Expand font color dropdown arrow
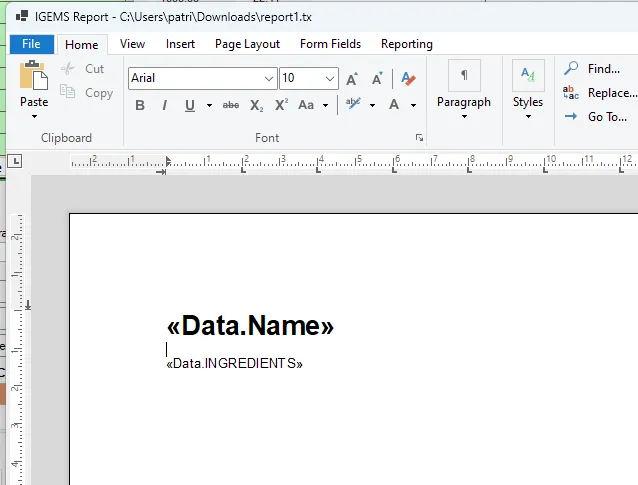The image size is (638, 485). point(413,105)
